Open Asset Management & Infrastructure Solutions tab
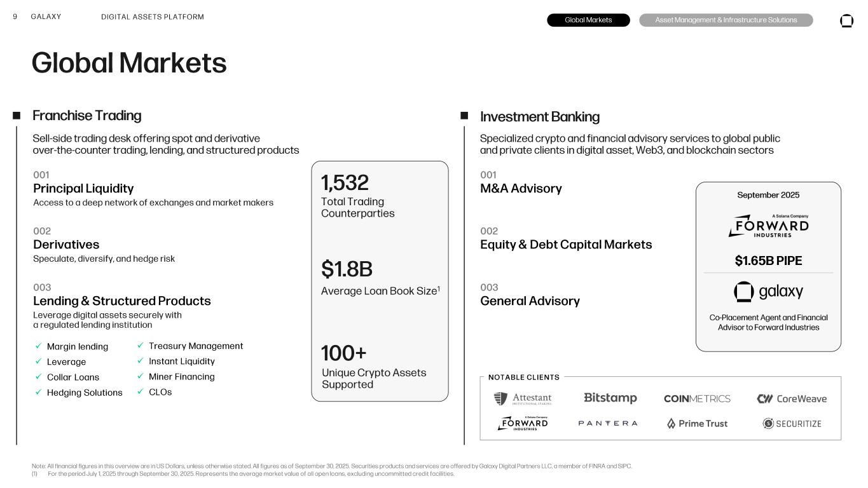This screenshot has height=488, width=868. pyautogui.click(x=726, y=20)
